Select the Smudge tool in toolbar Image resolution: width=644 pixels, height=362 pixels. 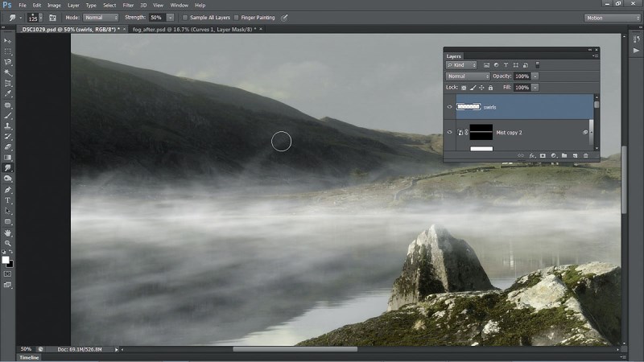[x=8, y=168]
